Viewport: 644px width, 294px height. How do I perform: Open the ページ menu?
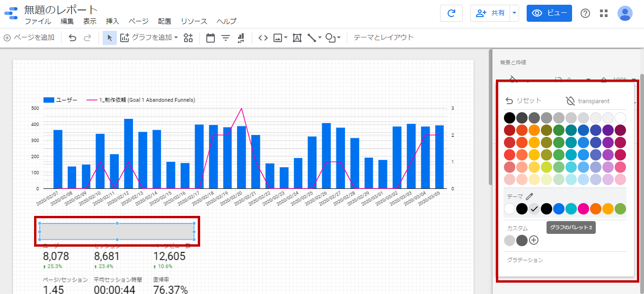(139, 21)
